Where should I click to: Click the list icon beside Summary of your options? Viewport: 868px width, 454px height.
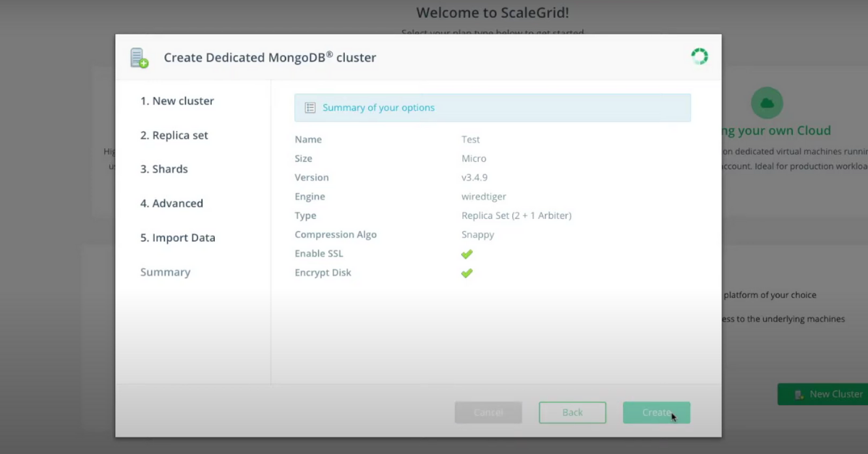[x=310, y=108]
